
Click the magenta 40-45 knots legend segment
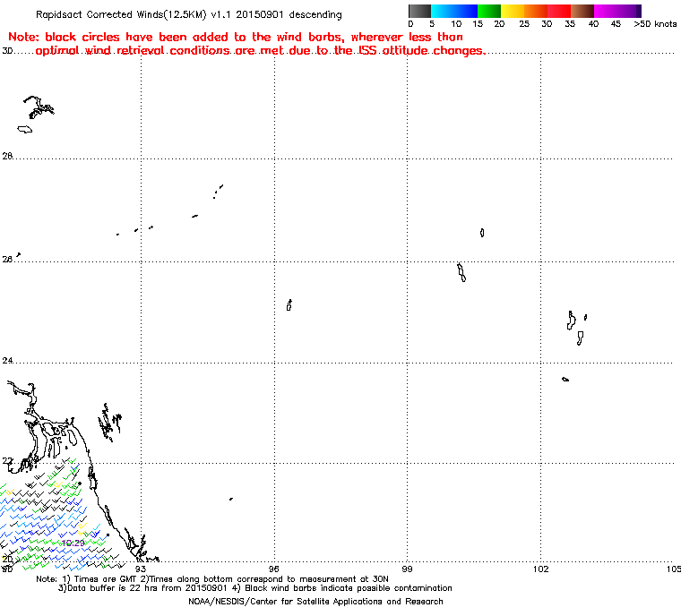(x=606, y=11)
